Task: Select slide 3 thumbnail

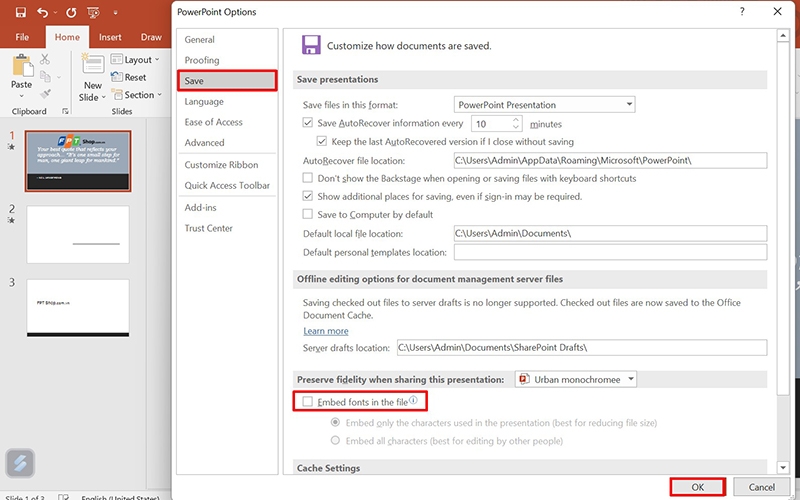Action: [x=78, y=308]
